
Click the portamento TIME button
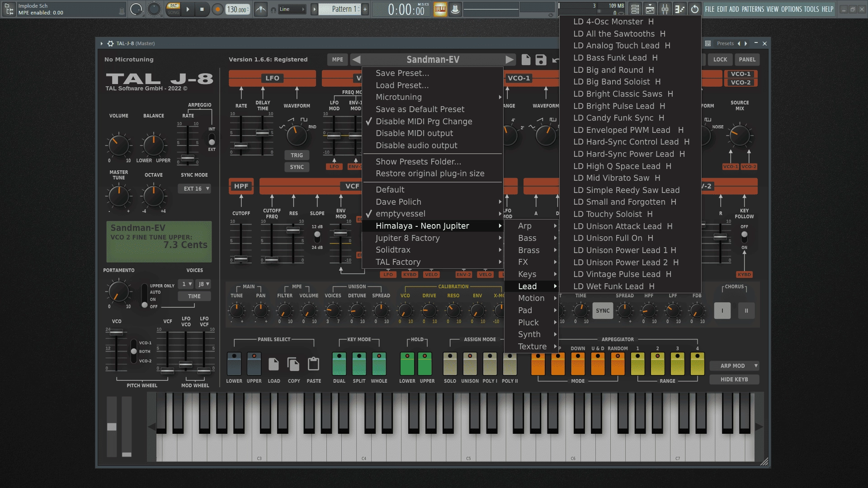click(194, 296)
